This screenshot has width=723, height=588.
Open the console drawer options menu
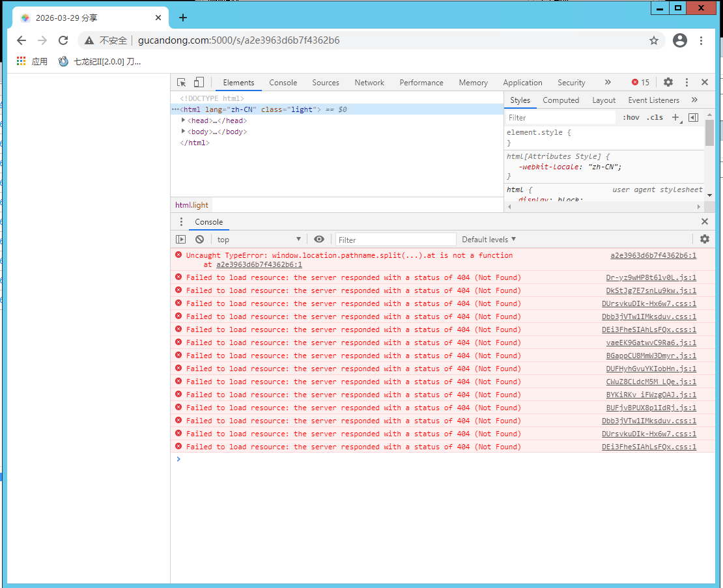click(181, 221)
